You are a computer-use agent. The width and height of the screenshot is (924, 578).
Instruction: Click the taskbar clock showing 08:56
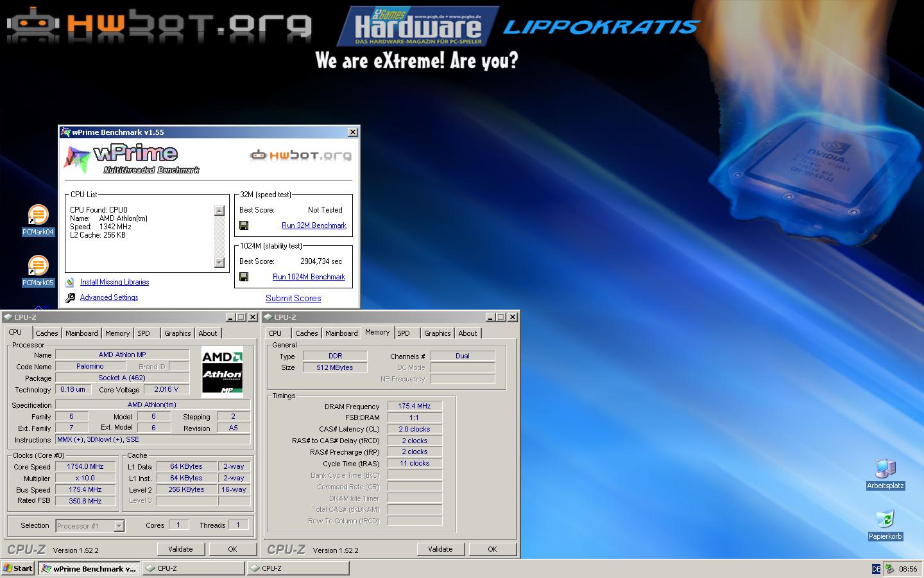(908, 569)
